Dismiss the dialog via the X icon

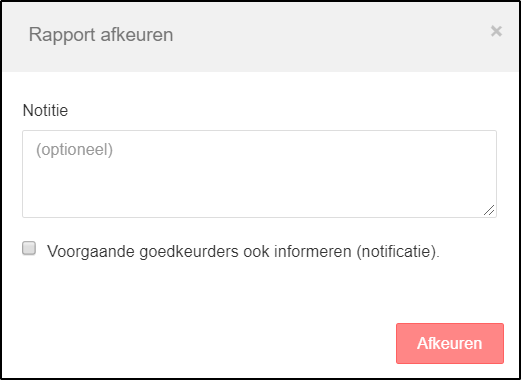tap(496, 31)
